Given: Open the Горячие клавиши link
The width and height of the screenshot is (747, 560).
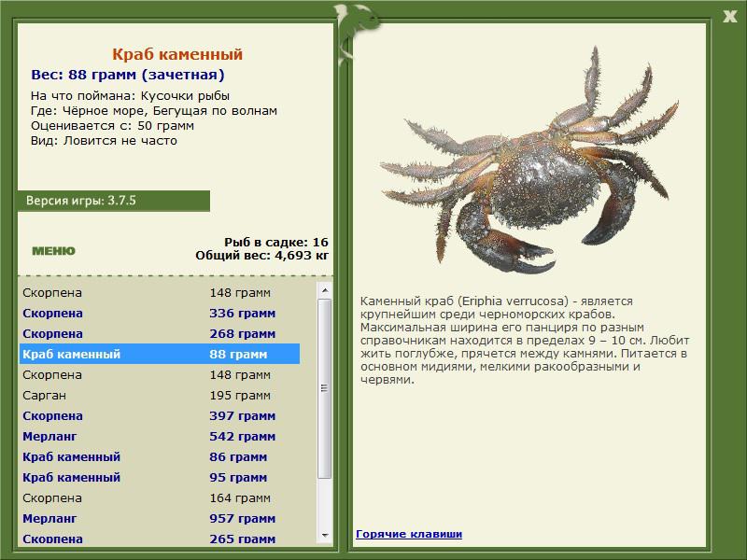Looking at the screenshot, I should [x=409, y=534].
